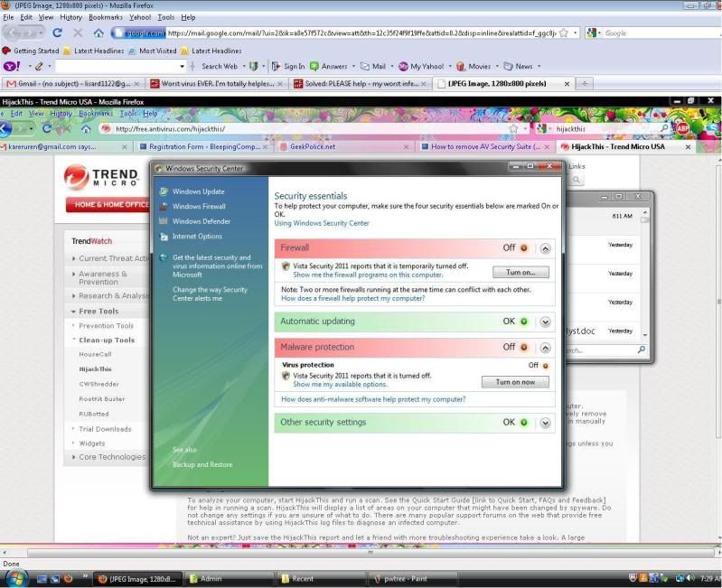This screenshot has width=722, height=588.
Task: Click HOME & HOME OFFICE red button
Action: (x=108, y=205)
